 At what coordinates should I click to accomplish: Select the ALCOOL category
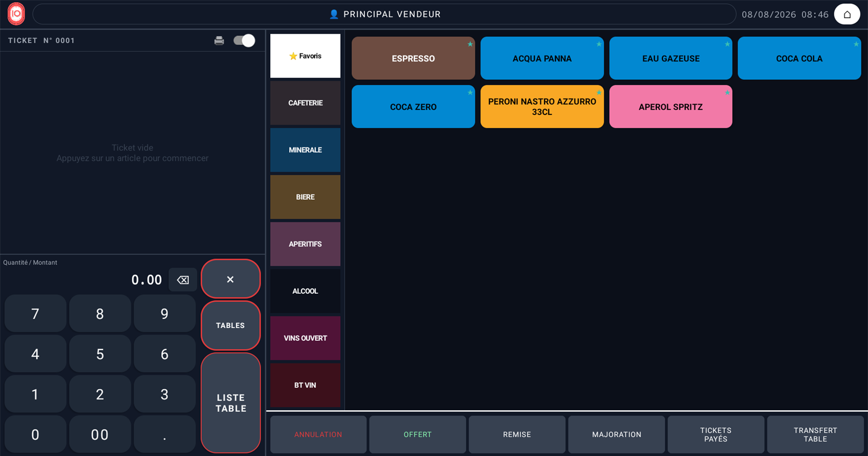pos(305,291)
